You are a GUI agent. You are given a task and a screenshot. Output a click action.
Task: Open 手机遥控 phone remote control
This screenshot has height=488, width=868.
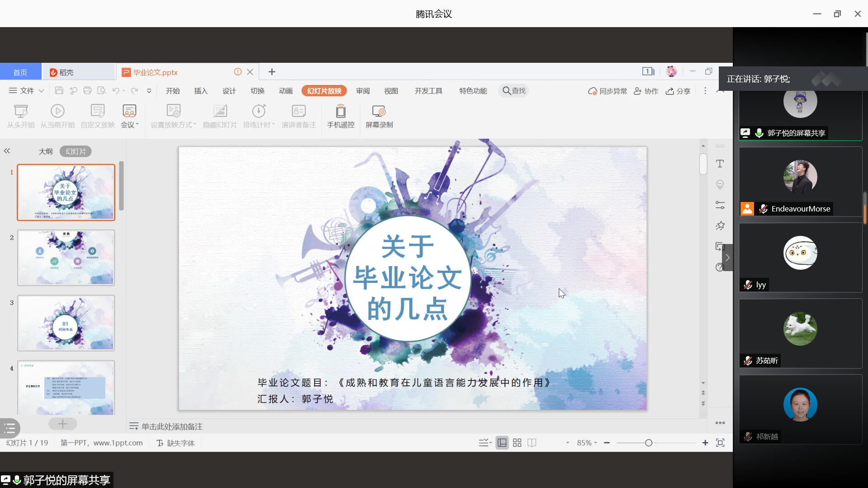(x=340, y=117)
